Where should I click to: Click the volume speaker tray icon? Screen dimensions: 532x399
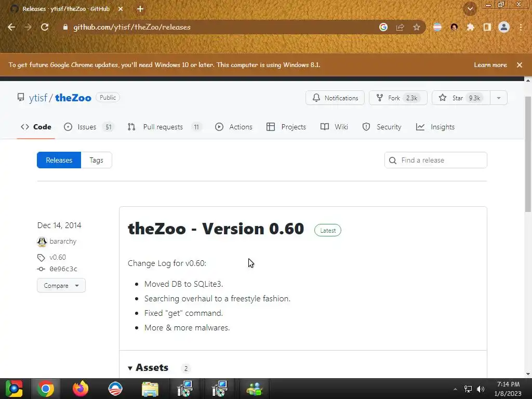click(x=481, y=389)
